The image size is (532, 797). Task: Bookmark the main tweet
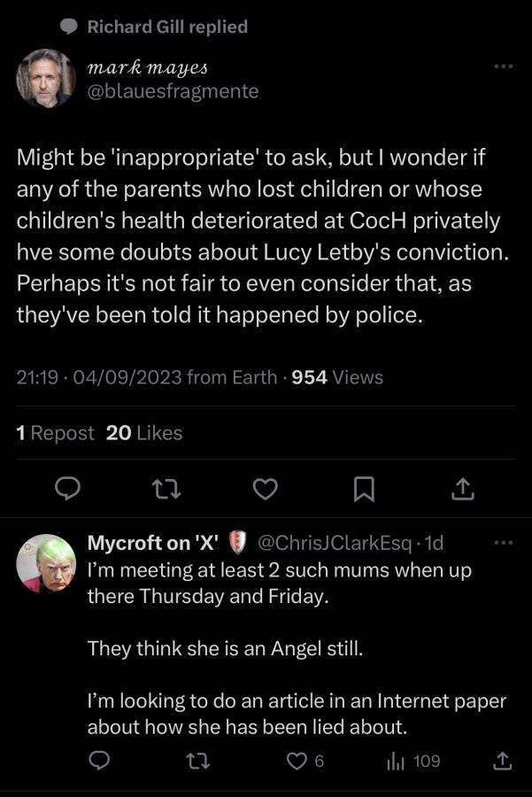(x=364, y=489)
